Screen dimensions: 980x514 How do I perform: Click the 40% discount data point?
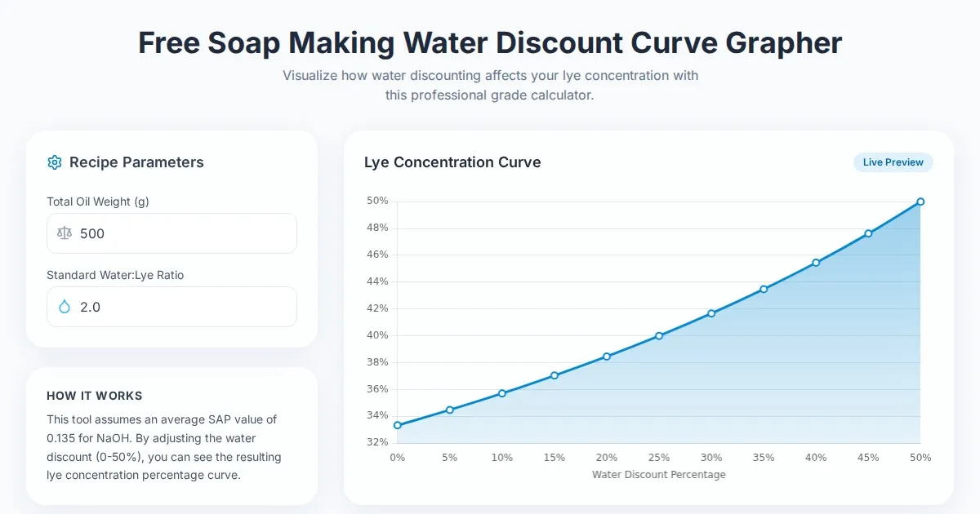[816, 263]
